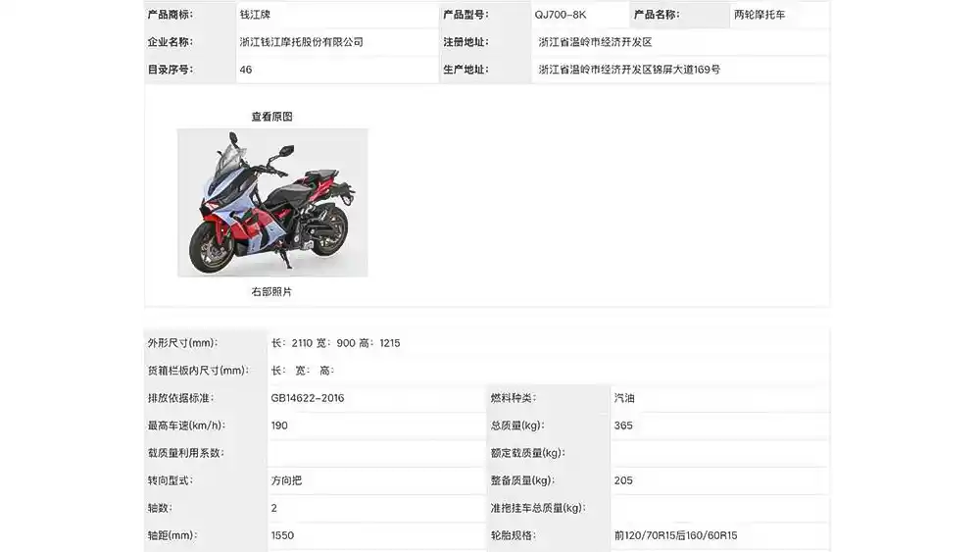Click the 产品商标 label

pyautogui.click(x=171, y=15)
